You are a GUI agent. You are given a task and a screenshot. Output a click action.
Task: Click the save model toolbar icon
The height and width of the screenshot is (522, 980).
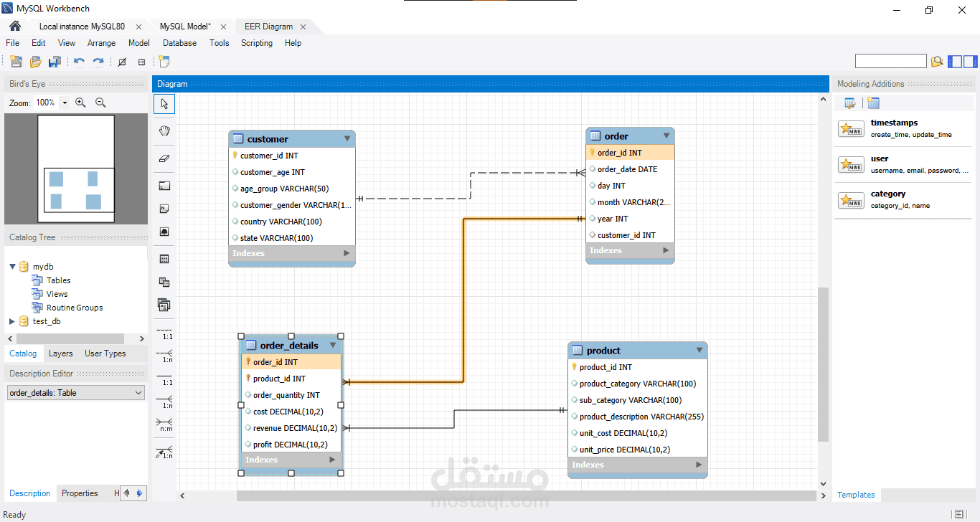pos(55,61)
